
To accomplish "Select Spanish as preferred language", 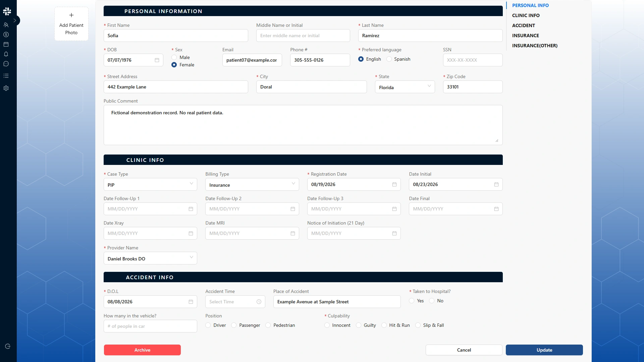I will click(x=389, y=59).
